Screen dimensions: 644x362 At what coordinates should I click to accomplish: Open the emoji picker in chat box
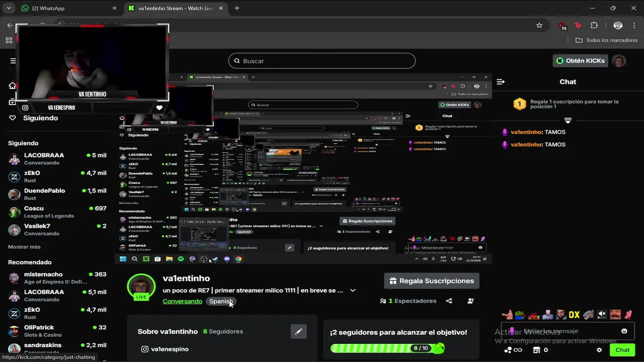(x=624, y=331)
